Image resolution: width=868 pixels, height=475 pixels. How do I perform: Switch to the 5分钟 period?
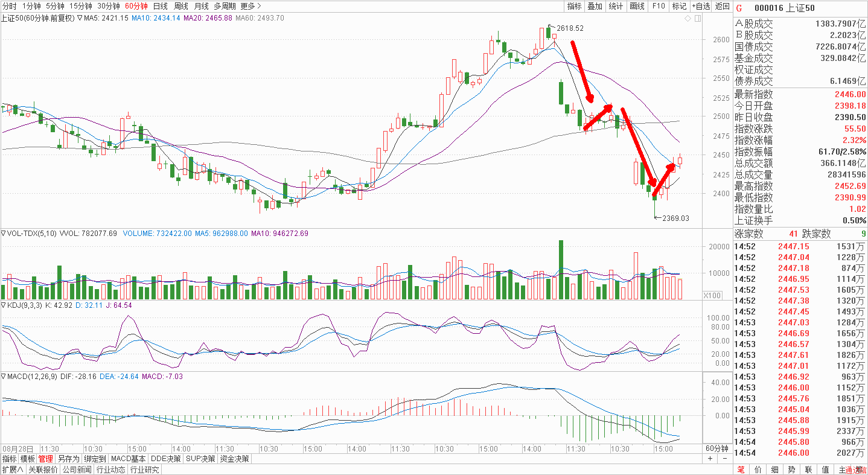point(56,6)
